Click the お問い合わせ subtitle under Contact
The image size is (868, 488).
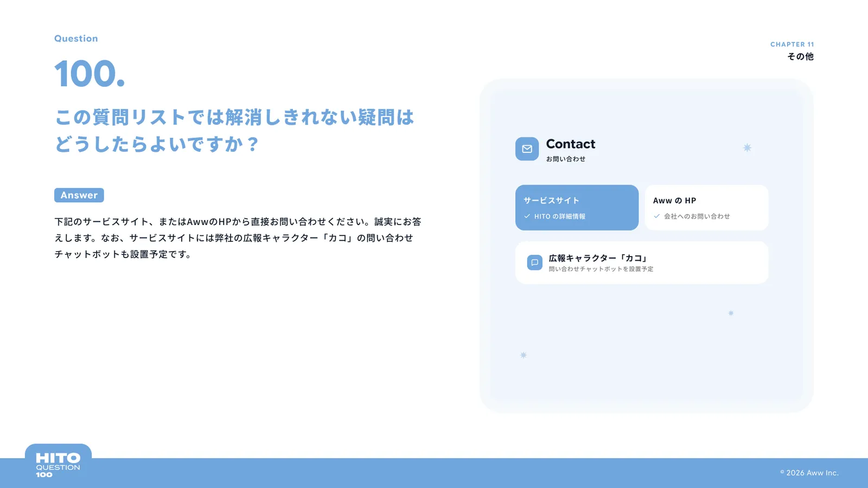coord(566,159)
